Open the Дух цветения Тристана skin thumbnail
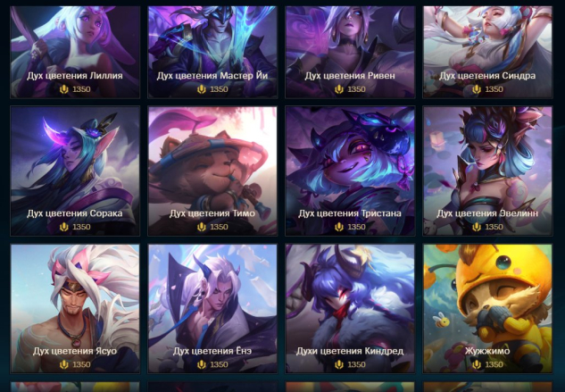Screen dimensions: 565x392 click(x=350, y=171)
